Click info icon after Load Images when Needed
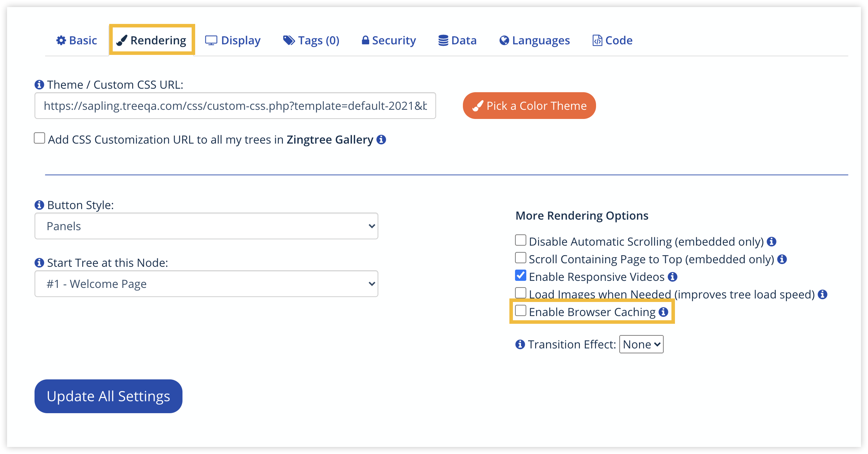 (x=823, y=295)
